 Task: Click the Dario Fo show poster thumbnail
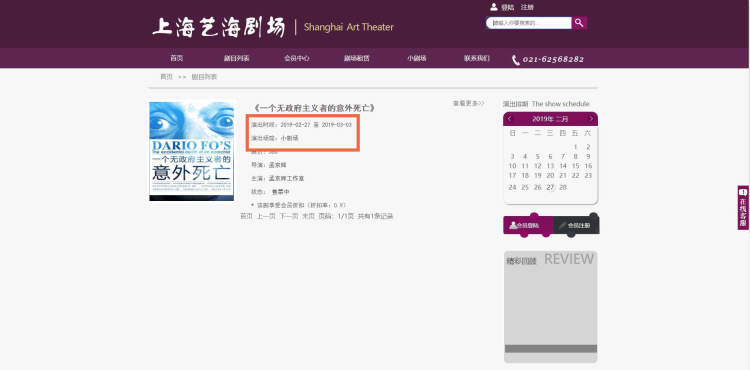191,151
